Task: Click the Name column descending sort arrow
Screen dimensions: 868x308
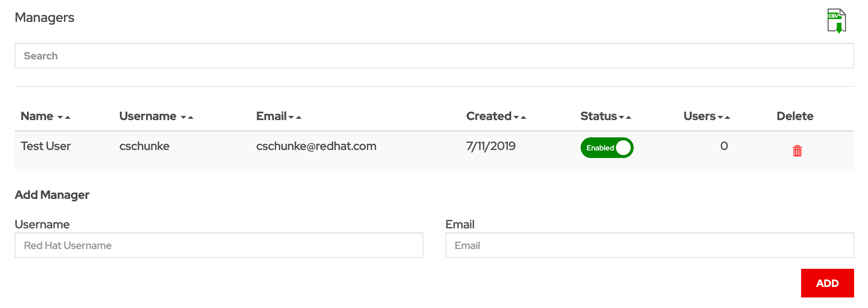Action: point(60,118)
